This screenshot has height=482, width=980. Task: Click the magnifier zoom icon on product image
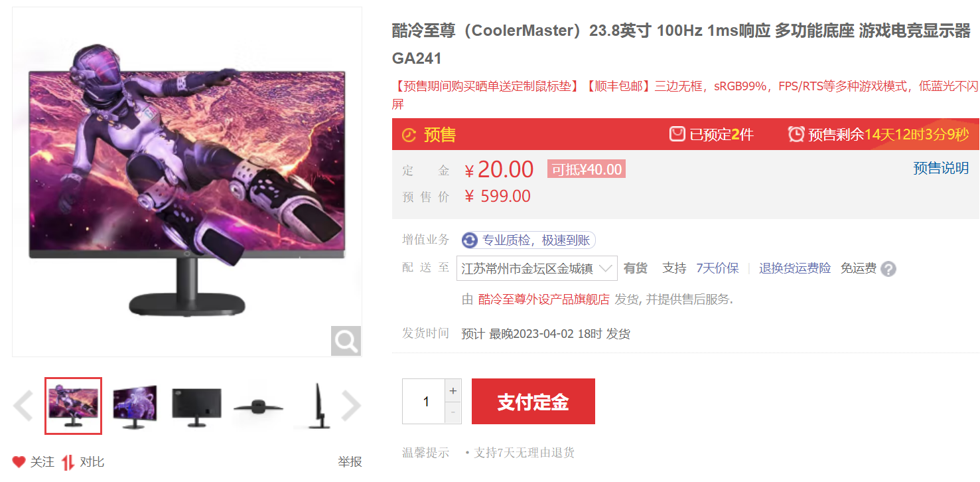pos(346,341)
